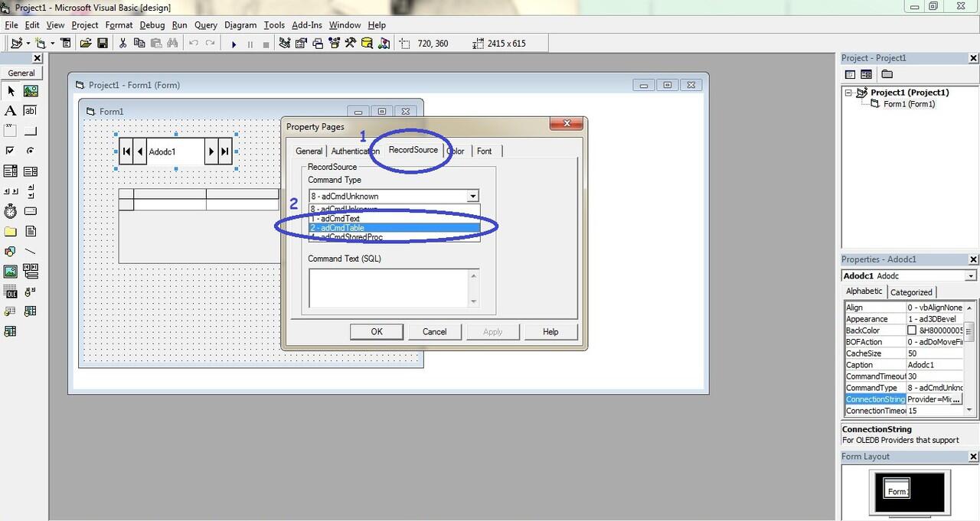This screenshot has height=521, width=980.
Task: Open the Debug menu
Action: coord(152,25)
